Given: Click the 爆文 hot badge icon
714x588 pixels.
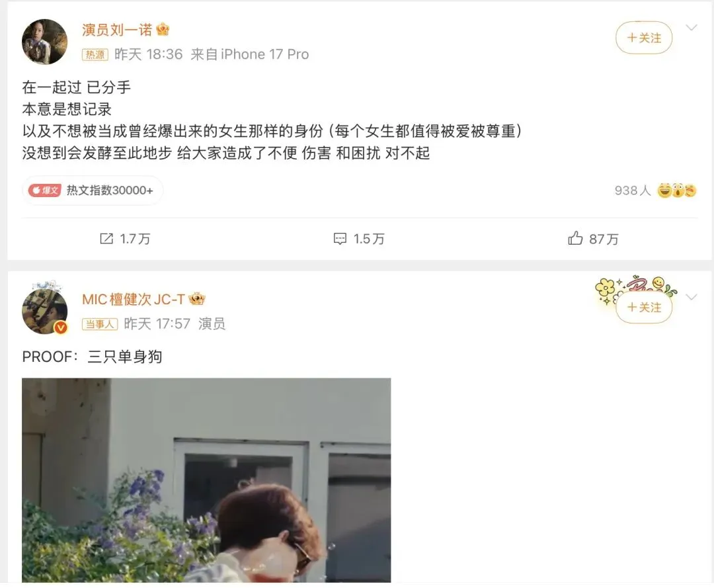Looking at the screenshot, I should click(x=44, y=190).
